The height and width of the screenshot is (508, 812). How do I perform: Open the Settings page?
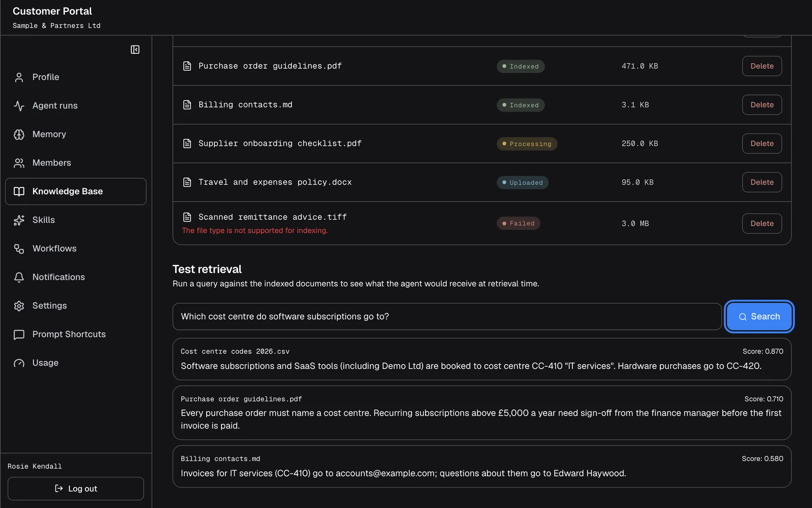[x=76, y=306]
